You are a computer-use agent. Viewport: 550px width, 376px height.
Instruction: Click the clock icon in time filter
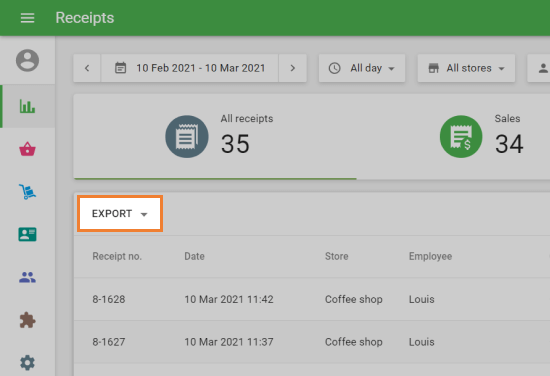[334, 68]
